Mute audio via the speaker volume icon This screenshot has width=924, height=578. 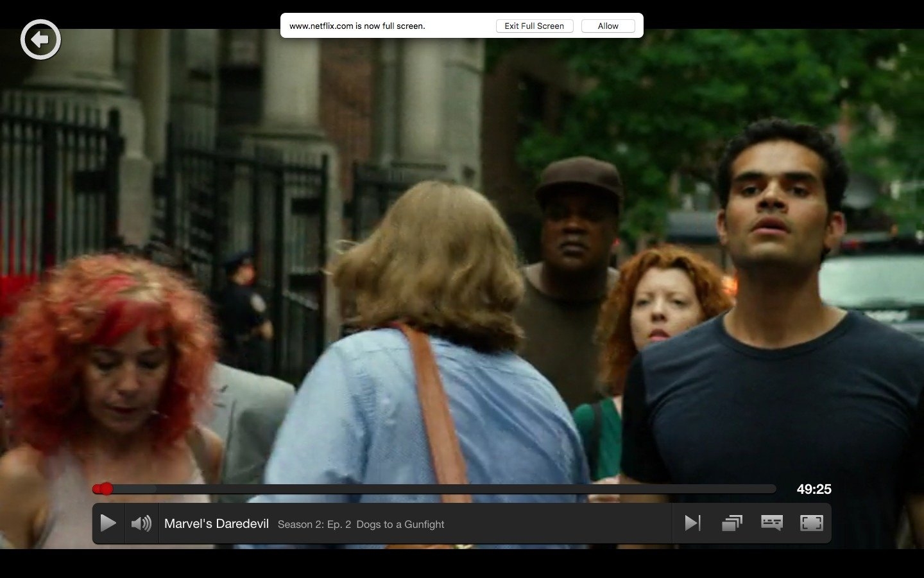point(141,523)
